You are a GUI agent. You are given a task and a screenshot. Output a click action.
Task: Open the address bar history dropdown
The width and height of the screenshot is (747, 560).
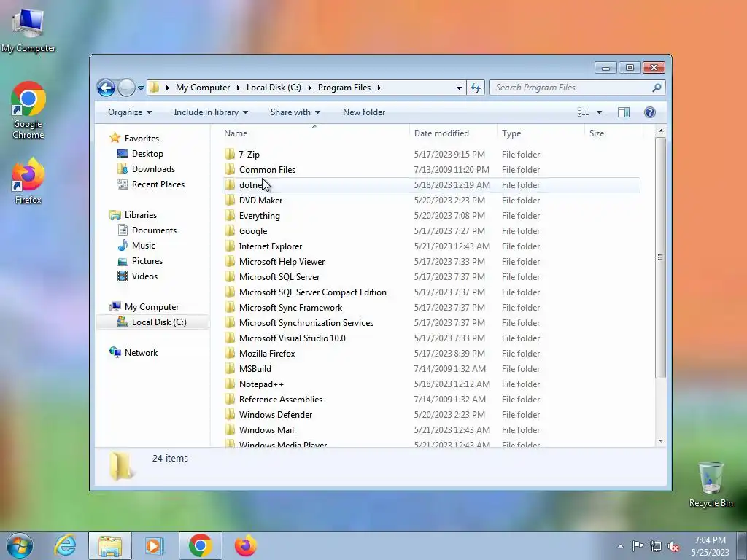pos(459,88)
